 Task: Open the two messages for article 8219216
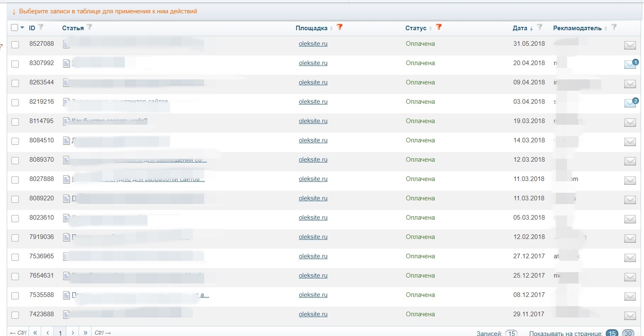(631, 102)
